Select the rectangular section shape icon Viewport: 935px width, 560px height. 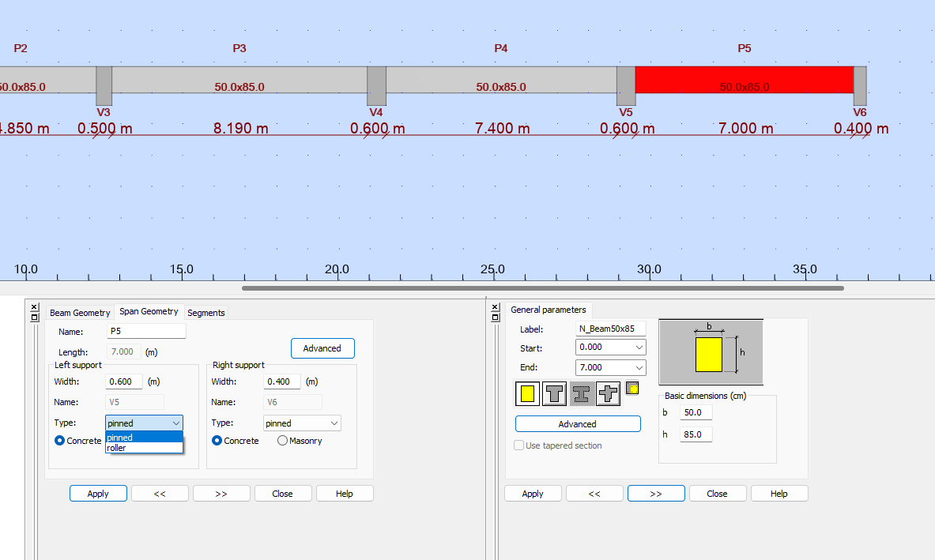click(x=528, y=394)
